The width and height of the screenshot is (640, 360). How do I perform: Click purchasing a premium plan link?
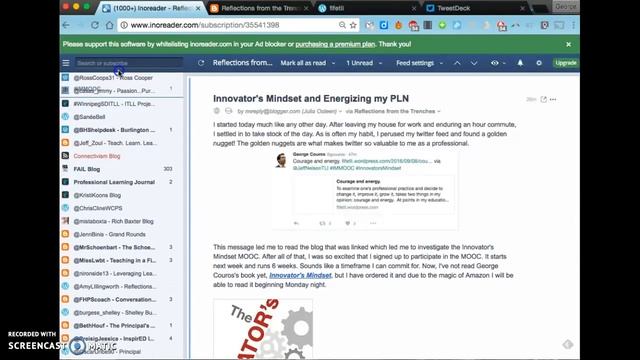[x=335, y=44]
